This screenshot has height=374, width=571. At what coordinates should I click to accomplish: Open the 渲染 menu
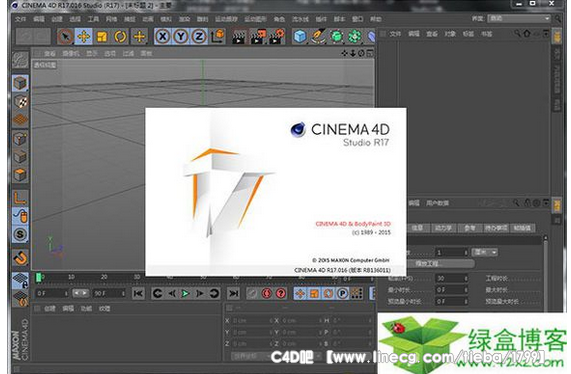tap(184, 19)
